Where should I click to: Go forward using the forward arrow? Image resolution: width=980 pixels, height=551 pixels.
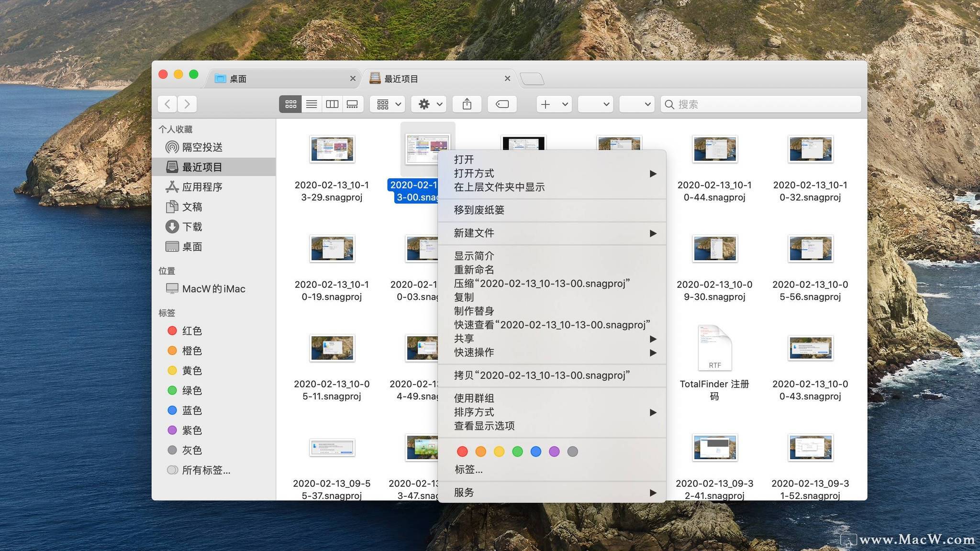[x=187, y=104]
